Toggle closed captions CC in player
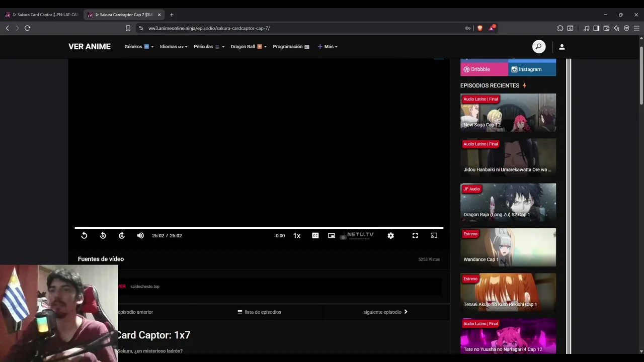 (x=315, y=235)
